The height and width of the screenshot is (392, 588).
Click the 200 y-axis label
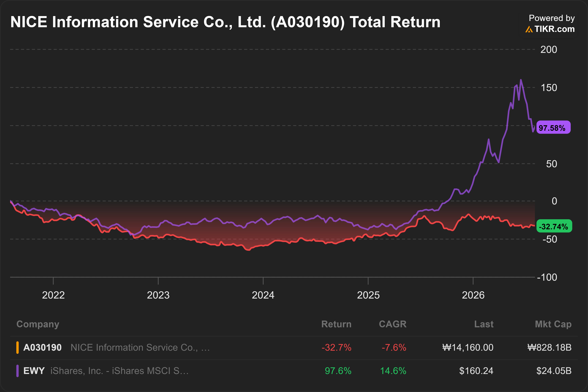[549, 50]
